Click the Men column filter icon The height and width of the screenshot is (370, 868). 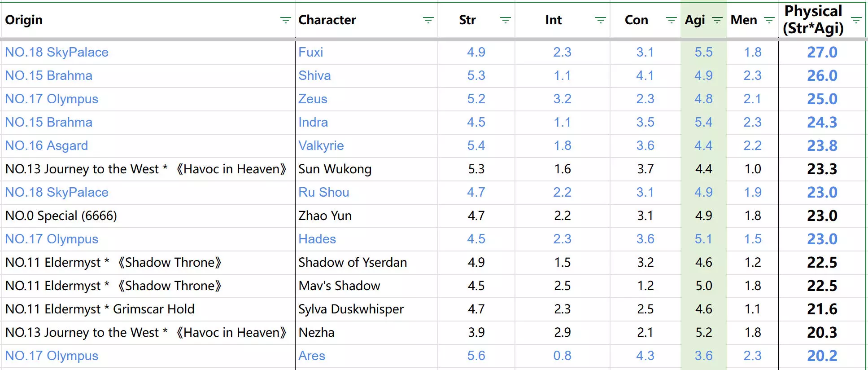[x=769, y=20]
